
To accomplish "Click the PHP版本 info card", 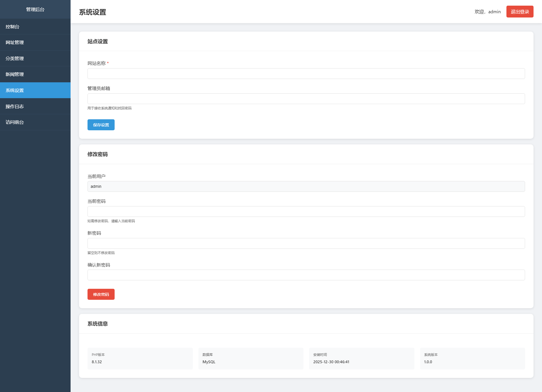I will click(x=140, y=358).
